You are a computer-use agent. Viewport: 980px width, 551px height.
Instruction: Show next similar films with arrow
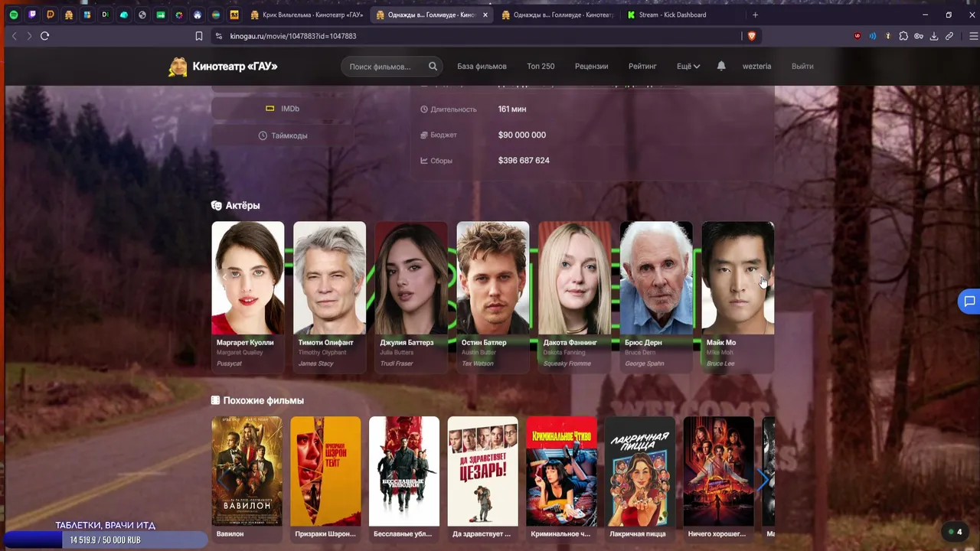click(x=763, y=480)
